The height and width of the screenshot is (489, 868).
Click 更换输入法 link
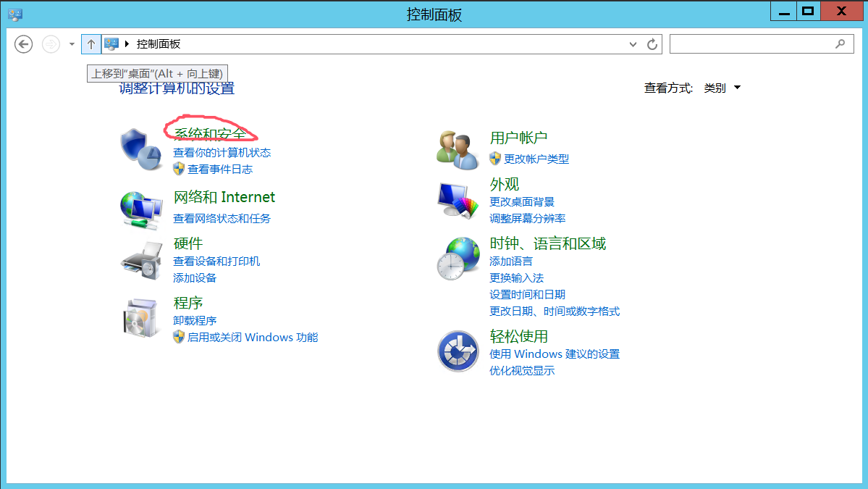(x=516, y=278)
